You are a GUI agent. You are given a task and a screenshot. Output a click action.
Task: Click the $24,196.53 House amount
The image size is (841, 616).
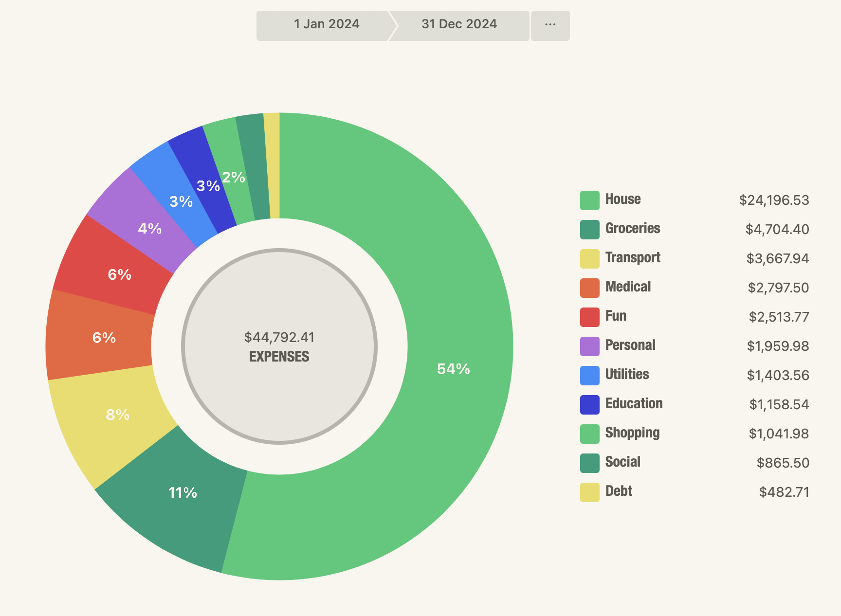[774, 200]
